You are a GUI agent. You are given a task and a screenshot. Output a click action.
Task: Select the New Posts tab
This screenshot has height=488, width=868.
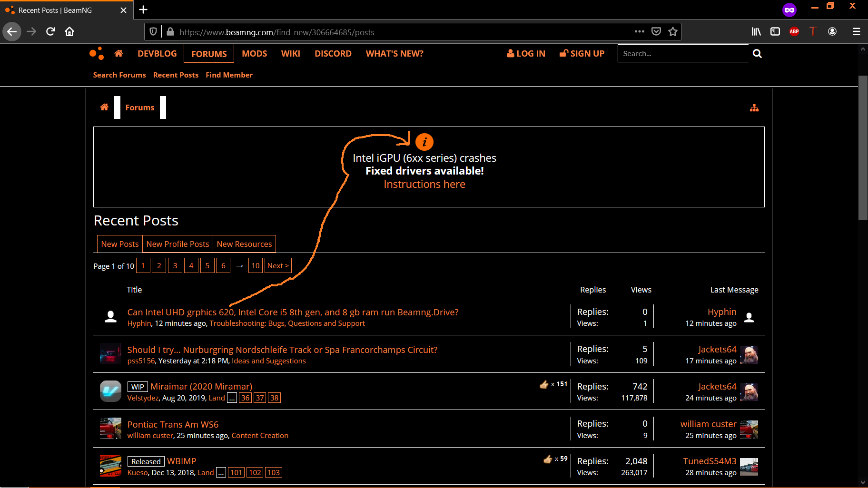[120, 244]
